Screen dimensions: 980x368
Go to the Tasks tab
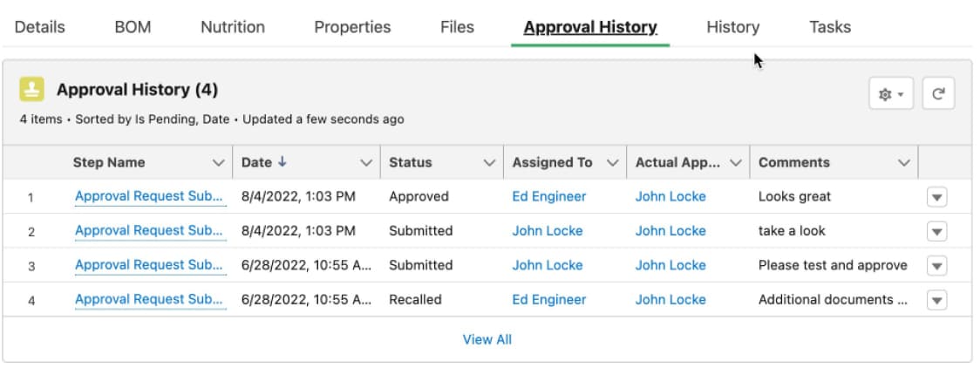click(x=829, y=27)
